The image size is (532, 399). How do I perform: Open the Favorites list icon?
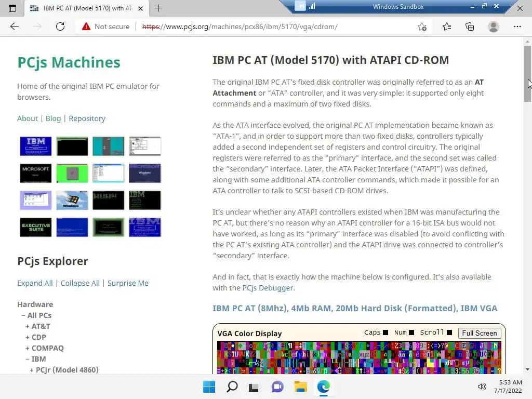pyautogui.click(x=447, y=26)
